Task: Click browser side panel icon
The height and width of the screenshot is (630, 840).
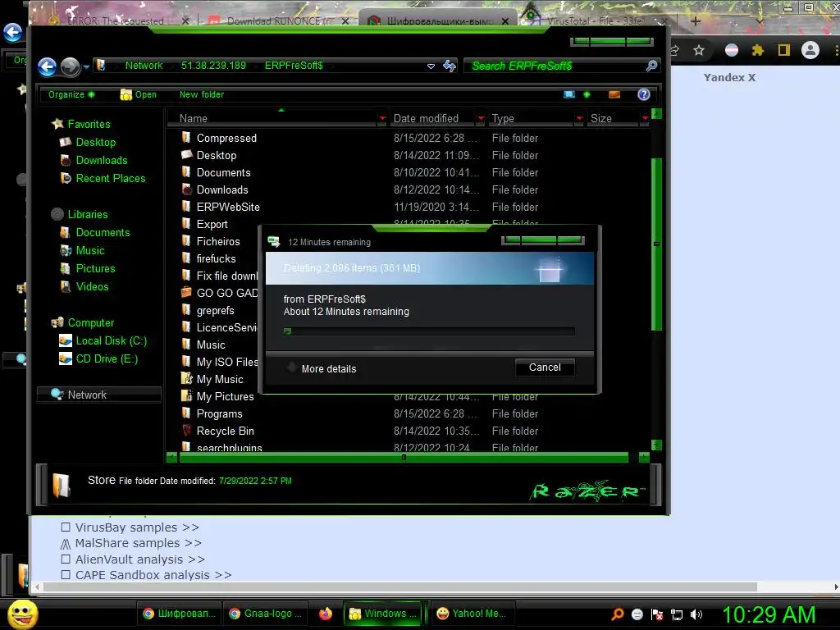Action: (x=783, y=50)
